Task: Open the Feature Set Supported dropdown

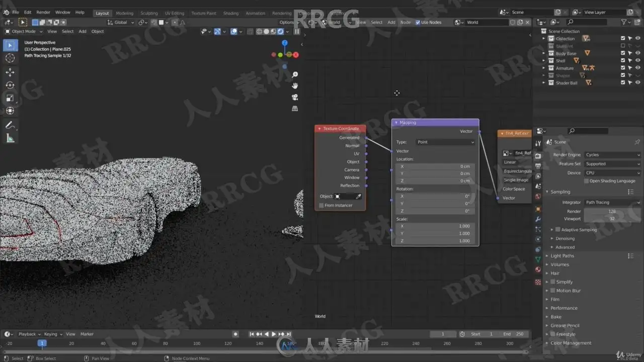Action: pyautogui.click(x=612, y=164)
